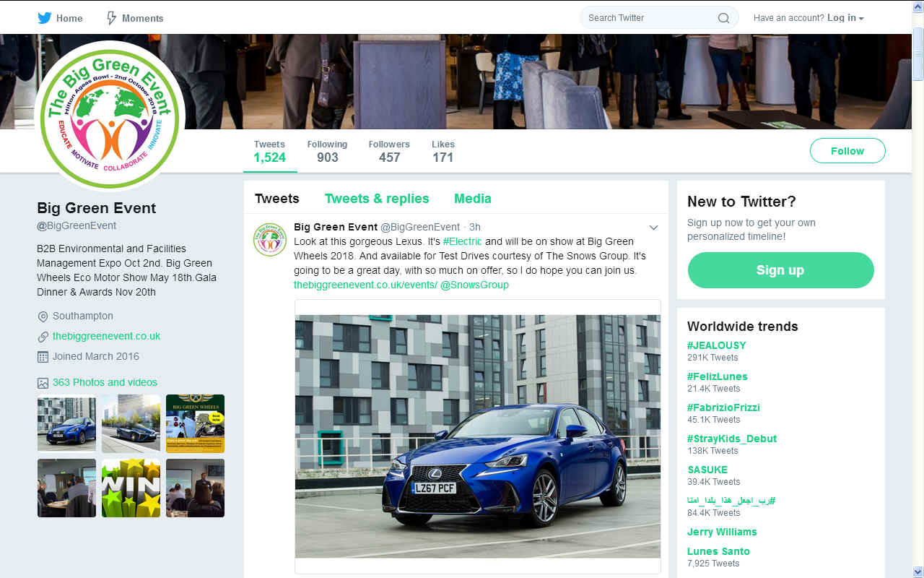Click the search magnifier icon
This screenshot has width=924, height=578.
[723, 18]
